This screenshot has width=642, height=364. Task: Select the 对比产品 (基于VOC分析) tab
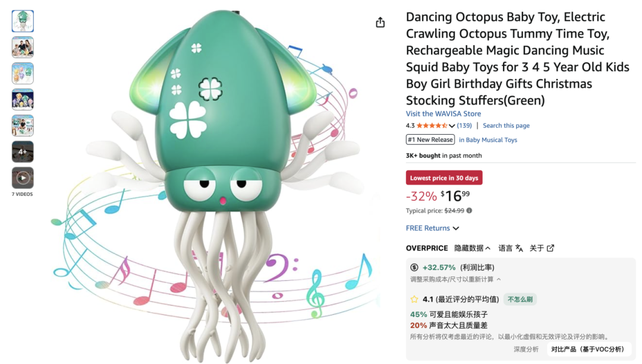pyautogui.click(x=587, y=349)
